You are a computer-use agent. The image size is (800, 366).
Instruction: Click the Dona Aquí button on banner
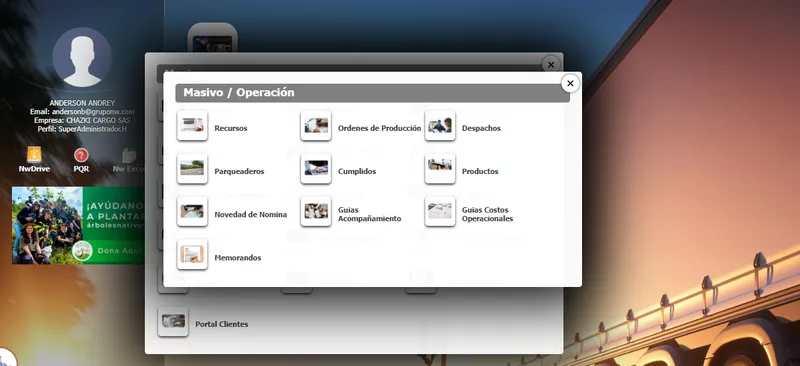120,251
